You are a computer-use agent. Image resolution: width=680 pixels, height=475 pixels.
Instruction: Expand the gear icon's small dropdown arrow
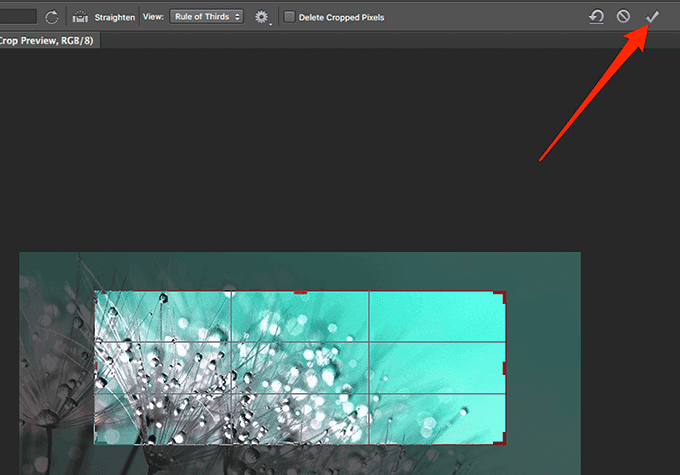271,24
